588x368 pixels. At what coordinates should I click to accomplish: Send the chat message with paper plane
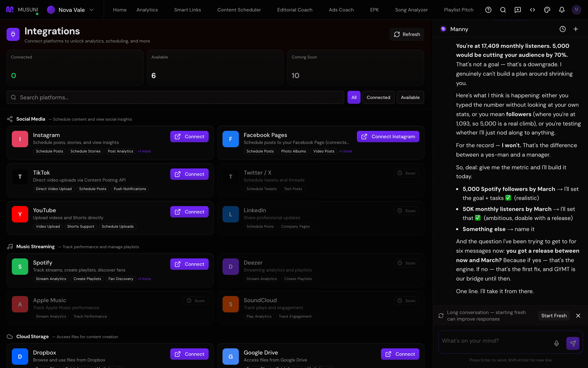tap(573, 343)
